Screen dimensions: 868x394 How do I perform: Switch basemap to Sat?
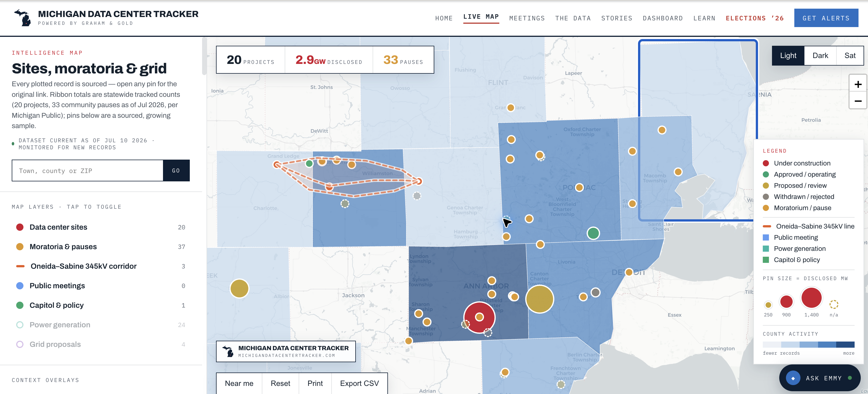tap(850, 56)
